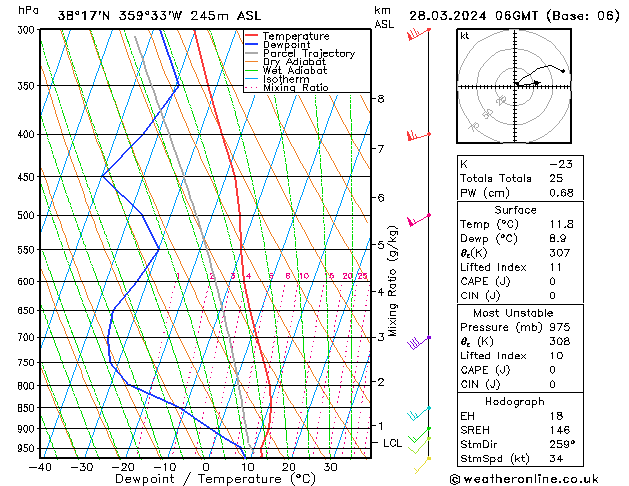
Task: Click the Most Unstable Lifted Index value 10
Action: tap(556, 356)
